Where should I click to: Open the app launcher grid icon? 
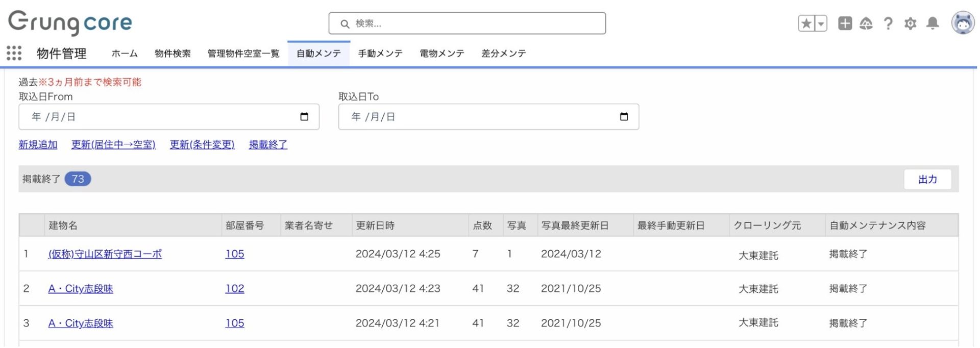click(x=14, y=53)
